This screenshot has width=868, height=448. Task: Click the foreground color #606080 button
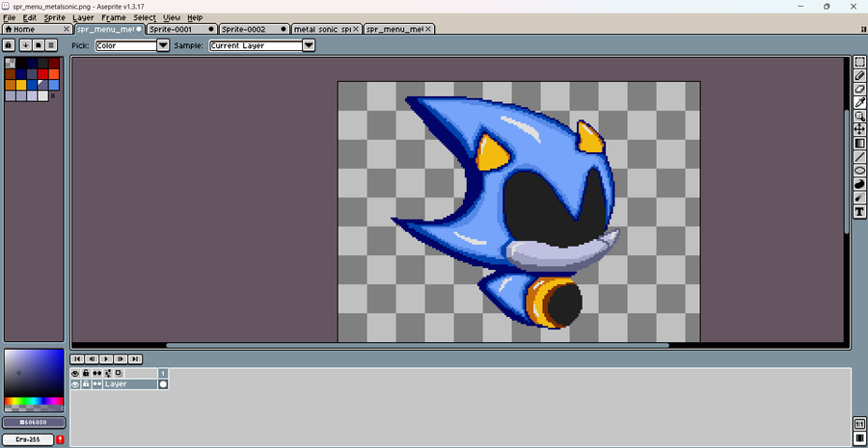pyautogui.click(x=34, y=423)
